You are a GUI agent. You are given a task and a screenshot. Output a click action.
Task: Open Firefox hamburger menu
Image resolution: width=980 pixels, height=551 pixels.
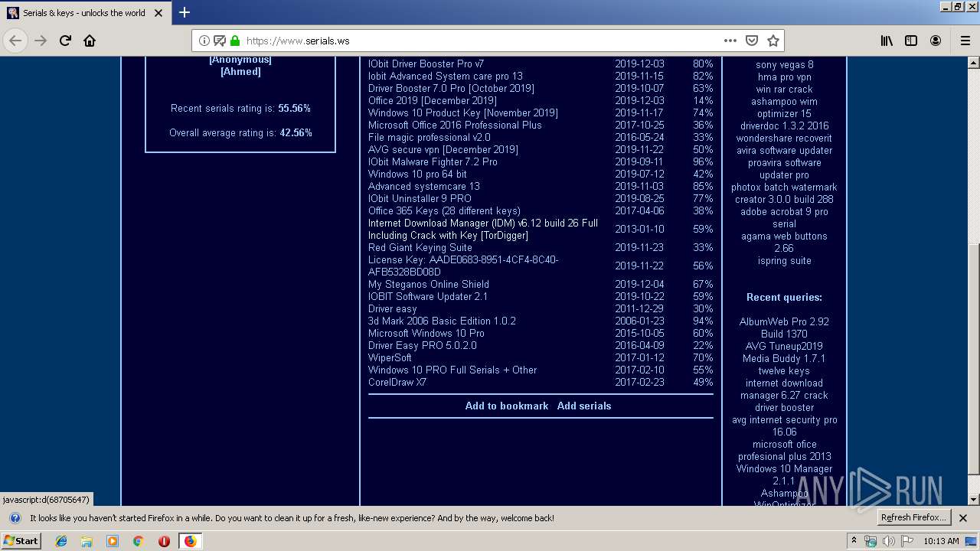click(965, 41)
